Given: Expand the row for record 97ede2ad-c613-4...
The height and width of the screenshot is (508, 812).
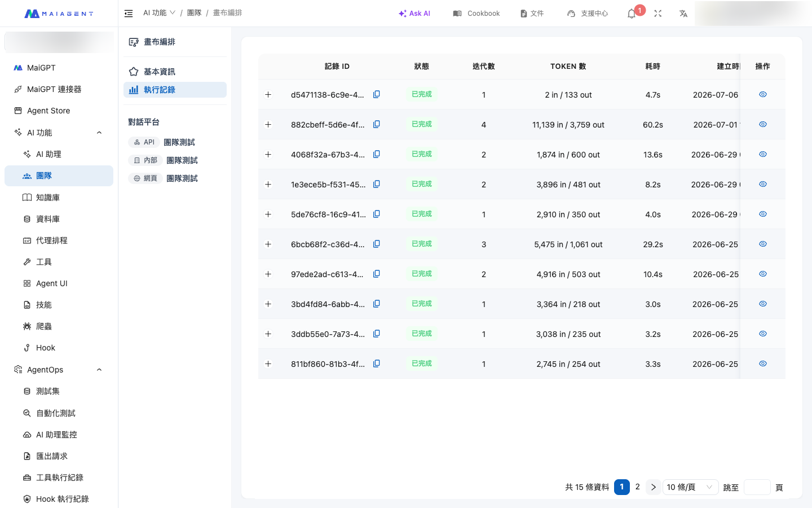Looking at the screenshot, I should [268, 274].
